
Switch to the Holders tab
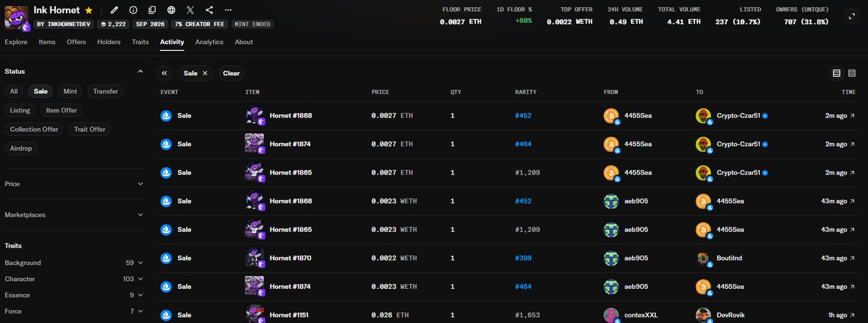pos(109,42)
